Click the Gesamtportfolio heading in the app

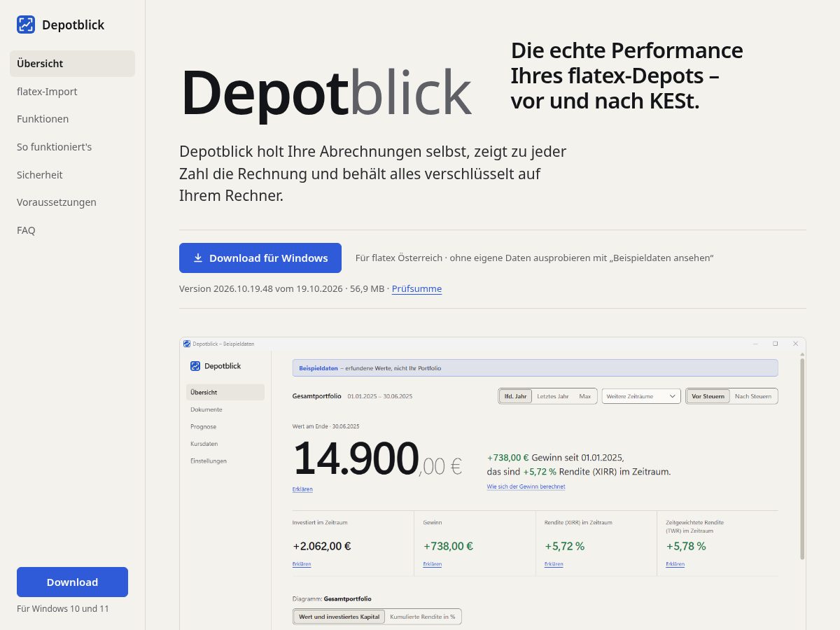[x=316, y=396]
